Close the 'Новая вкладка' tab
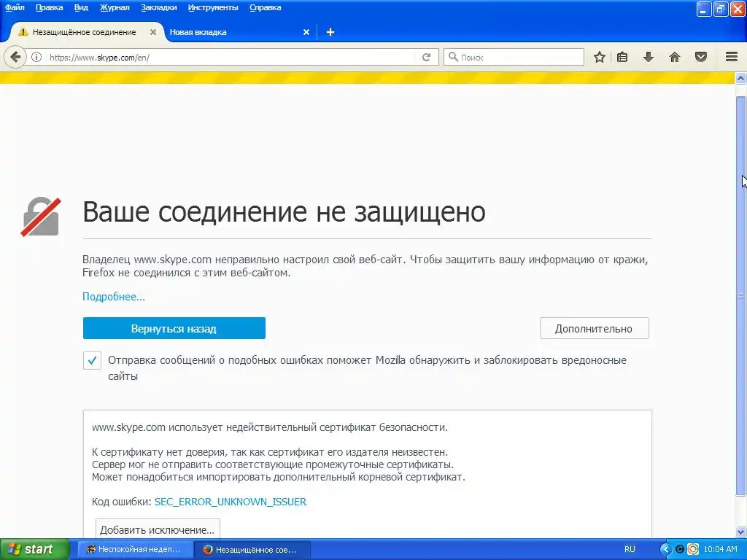Image resolution: width=747 pixels, height=560 pixels. [x=306, y=32]
